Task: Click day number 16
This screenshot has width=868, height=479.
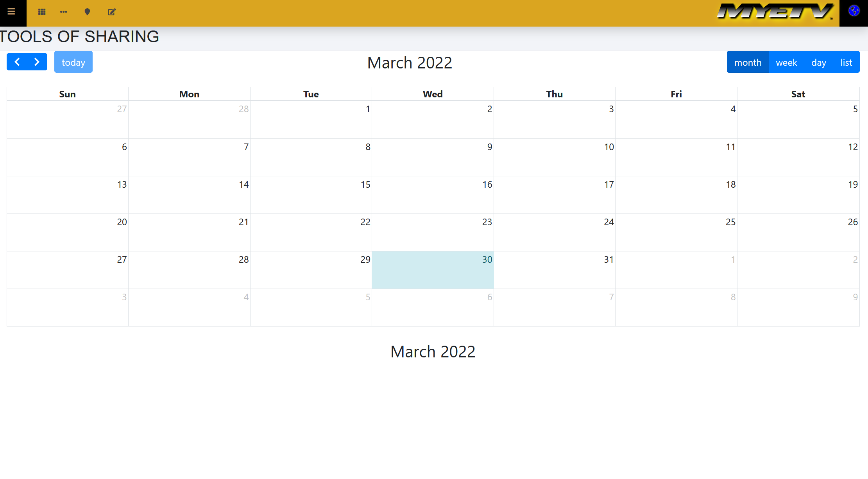Action: [487, 185]
